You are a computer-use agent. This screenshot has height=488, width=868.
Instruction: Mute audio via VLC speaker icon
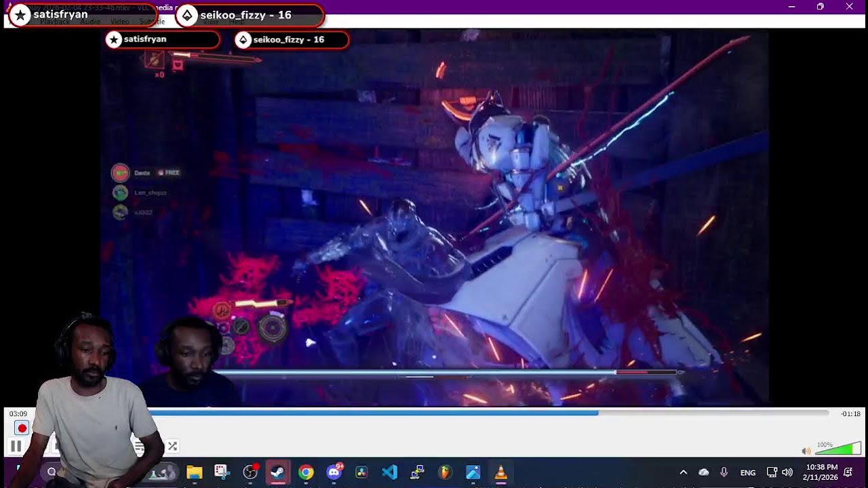click(806, 451)
